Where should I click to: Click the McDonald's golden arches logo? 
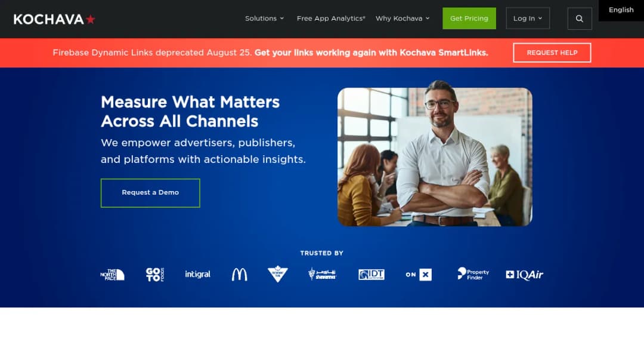(x=240, y=274)
